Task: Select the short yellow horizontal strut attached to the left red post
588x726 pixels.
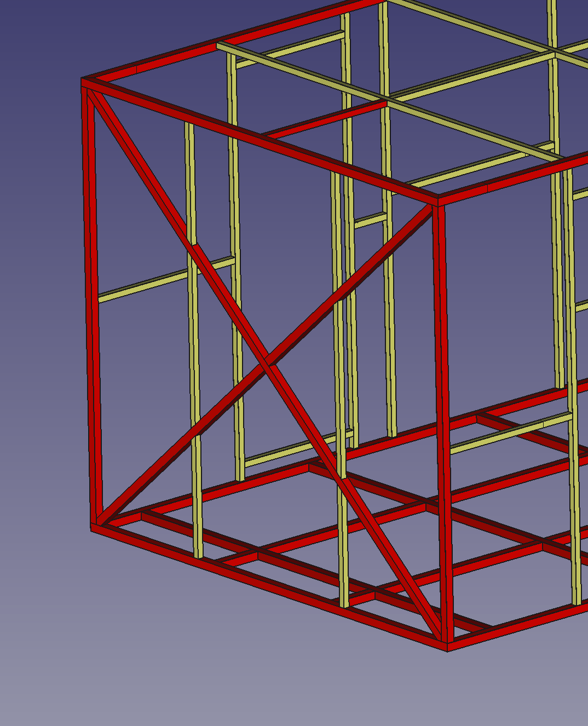Action: (x=166, y=279)
